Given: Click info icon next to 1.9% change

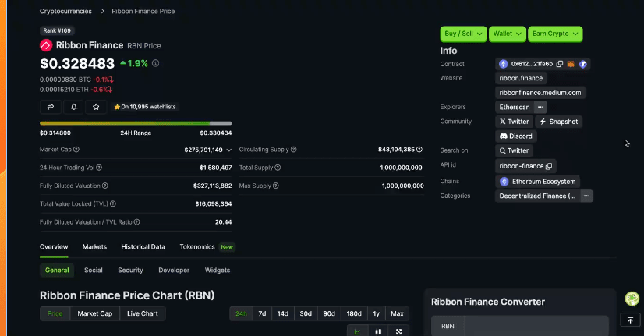Looking at the screenshot, I should pos(156,63).
